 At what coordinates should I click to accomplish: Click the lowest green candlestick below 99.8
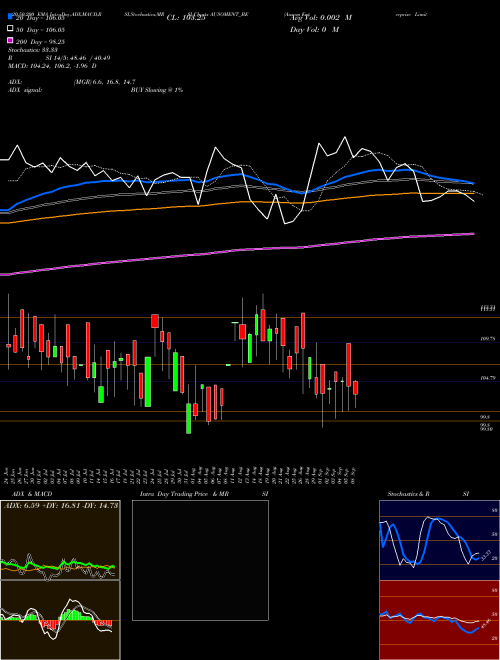[189, 418]
